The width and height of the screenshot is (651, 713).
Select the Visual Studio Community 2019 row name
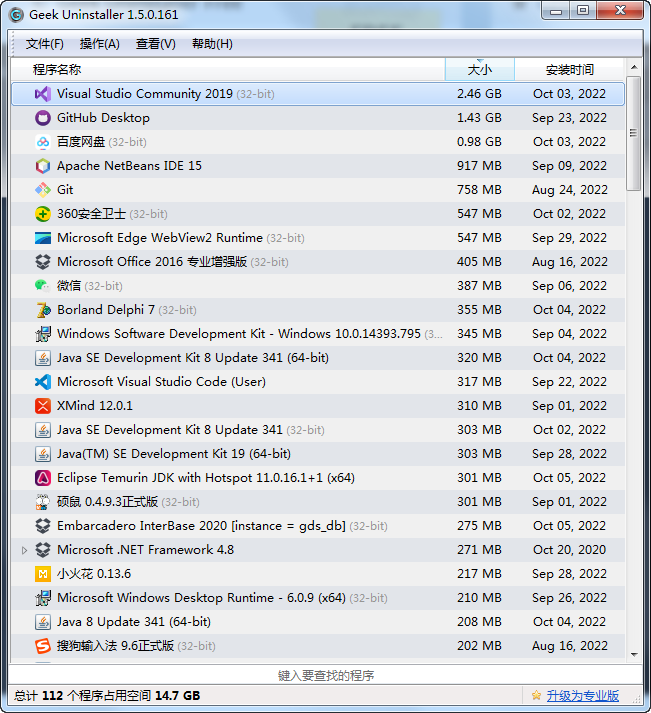(145, 94)
